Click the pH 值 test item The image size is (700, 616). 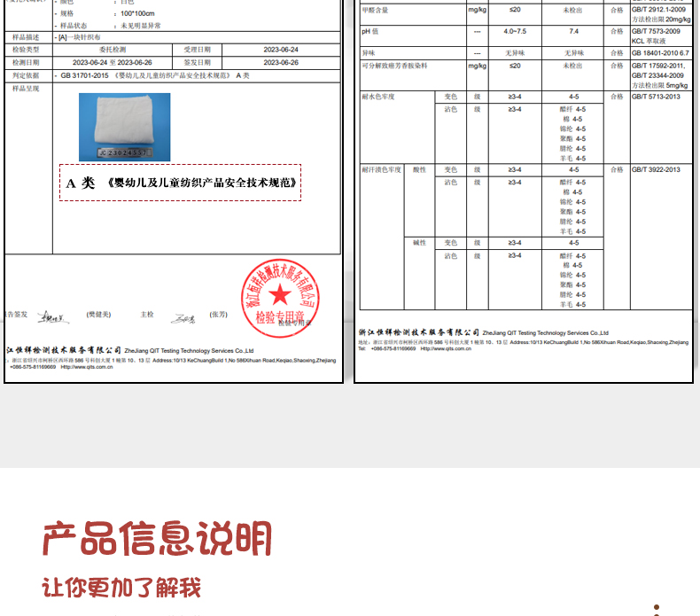point(370,31)
